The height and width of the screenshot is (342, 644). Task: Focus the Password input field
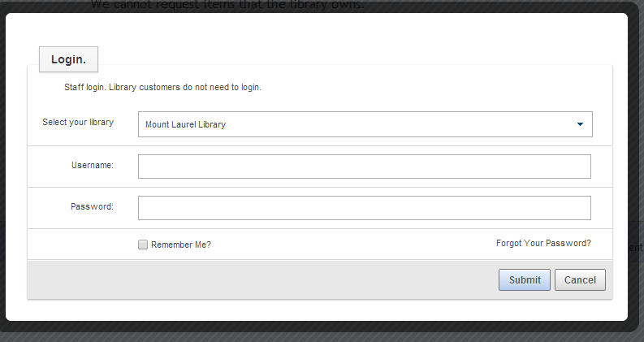[365, 208]
